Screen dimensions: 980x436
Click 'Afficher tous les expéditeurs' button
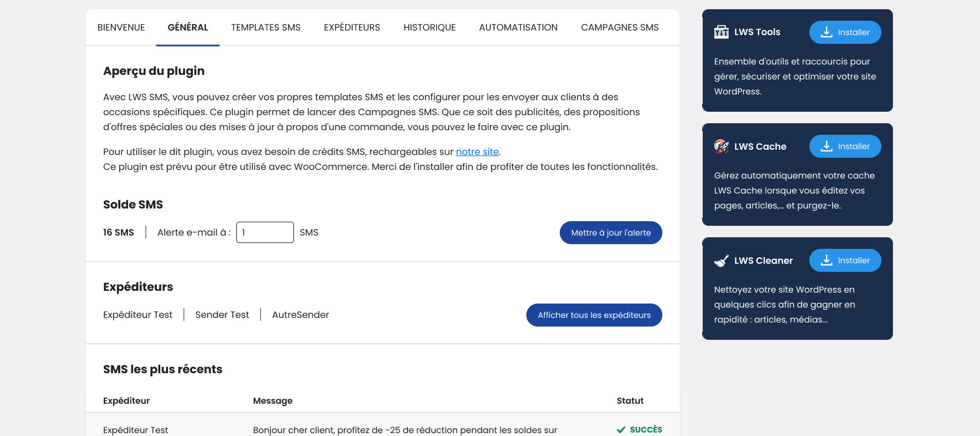[x=594, y=315]
